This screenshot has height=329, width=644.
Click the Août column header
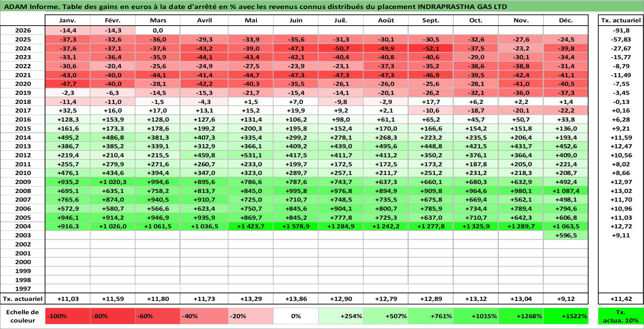[x=386, y=20]
